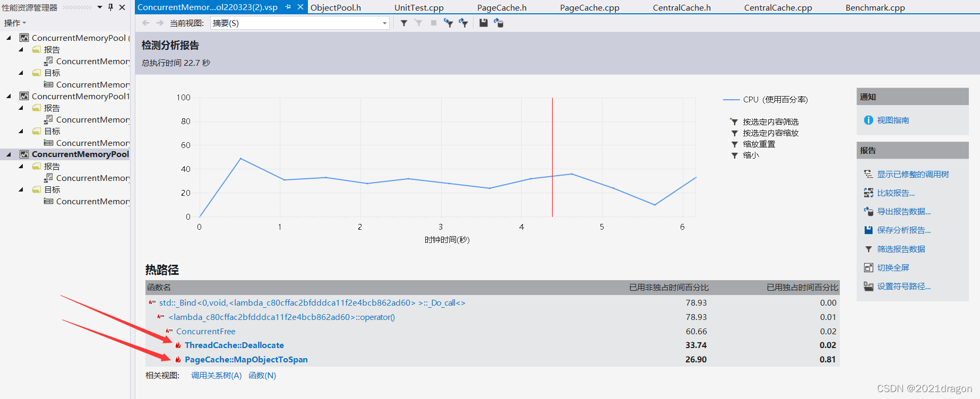980x399 pixels.
Task: Close the performance explorer panel
Action: point(122,7)
